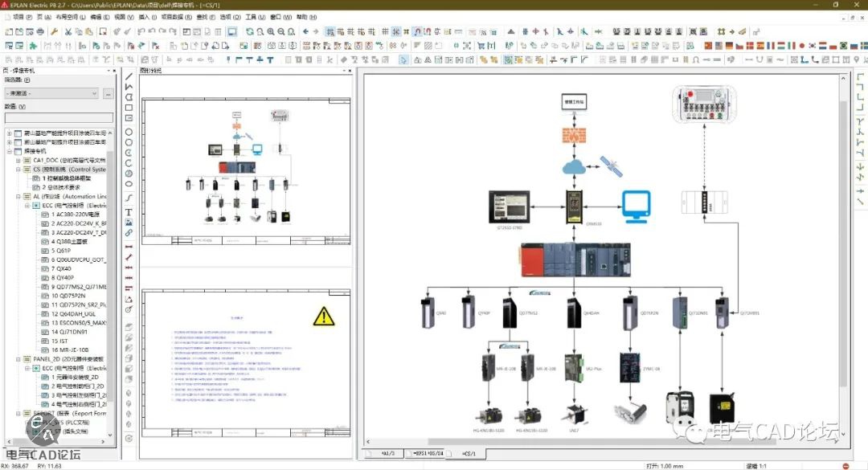Viewport: 868px width, 470px height.
Task: Switch to the =CS/1 page tab
Action: (469, 454)
